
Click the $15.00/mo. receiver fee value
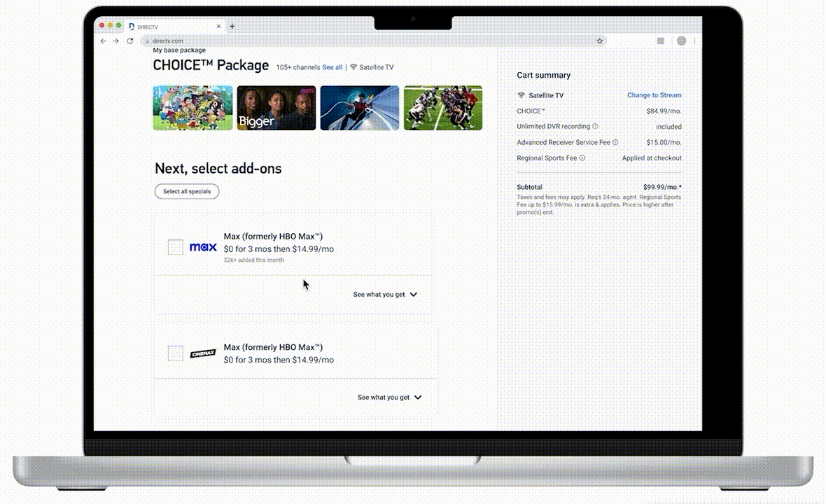pos(664,142)
